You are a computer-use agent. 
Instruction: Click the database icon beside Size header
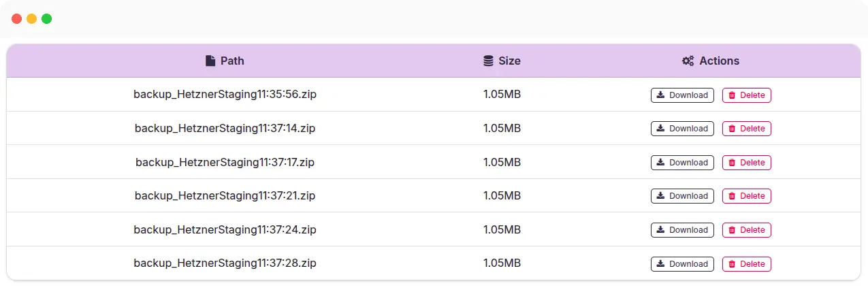click(488, 61)
